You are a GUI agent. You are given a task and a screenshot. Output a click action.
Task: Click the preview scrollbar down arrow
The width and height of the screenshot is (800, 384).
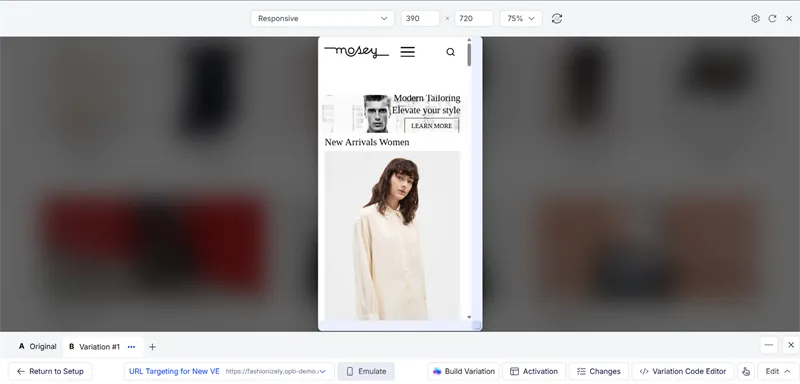click(469, 317)
